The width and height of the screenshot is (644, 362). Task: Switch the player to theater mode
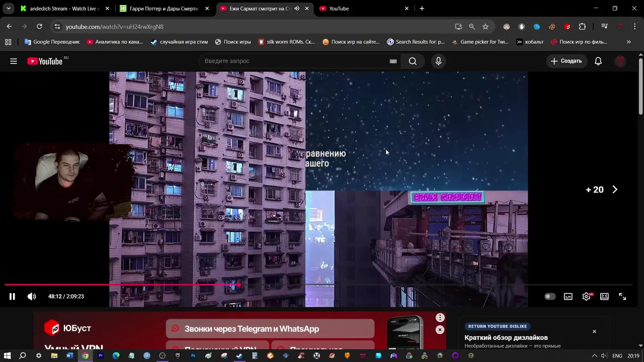(604, 297)
